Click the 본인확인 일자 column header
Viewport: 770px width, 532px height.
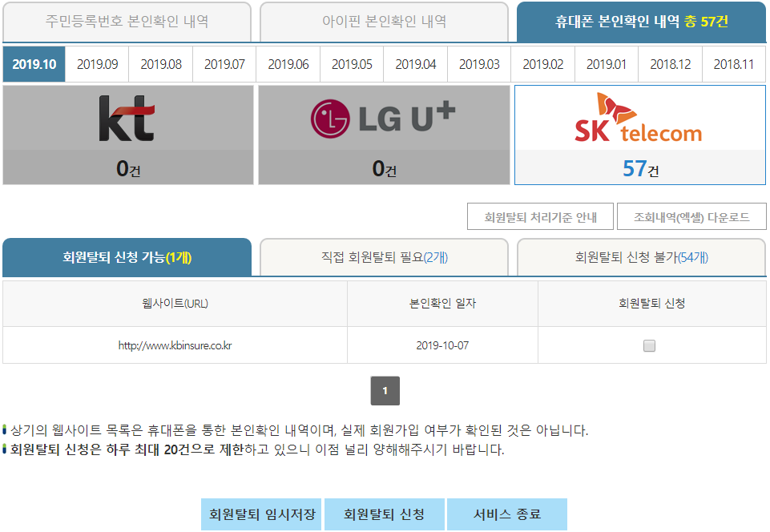pyautogui.click(x=442, y=304)
